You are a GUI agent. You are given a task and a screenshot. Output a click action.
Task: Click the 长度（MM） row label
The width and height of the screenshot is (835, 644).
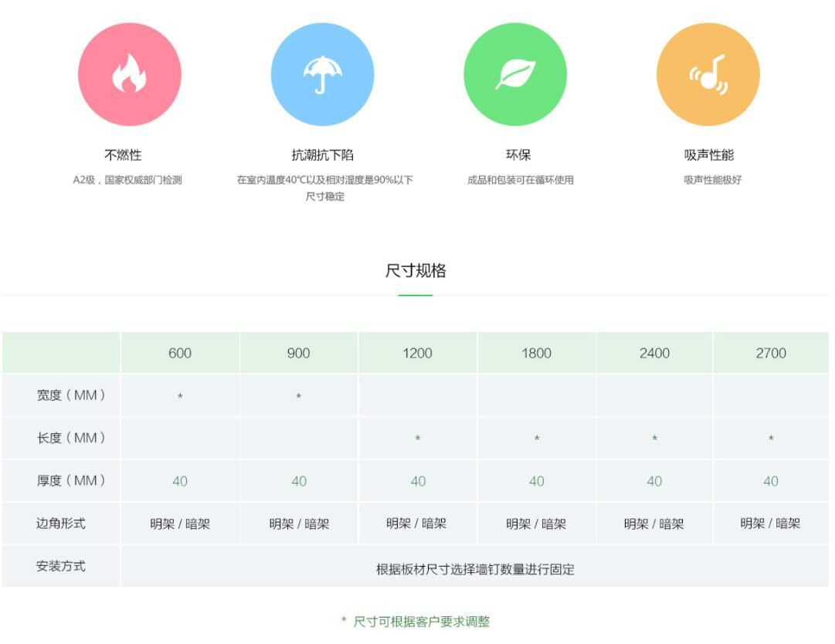tap(71, 438)
